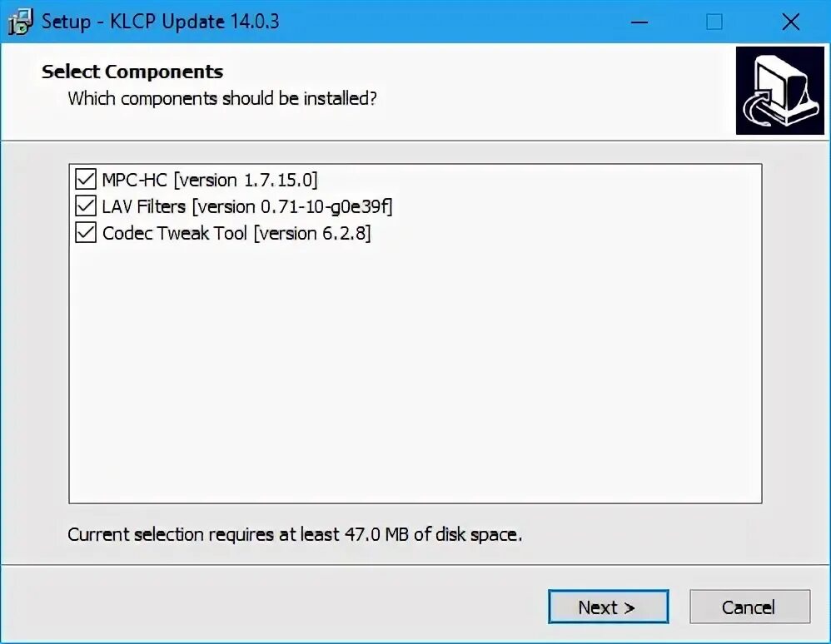Toggle the LAV Filters checkbox
The height and width of the screenshot is (644, 831).
pyautogui.click(x=86, y=206)
